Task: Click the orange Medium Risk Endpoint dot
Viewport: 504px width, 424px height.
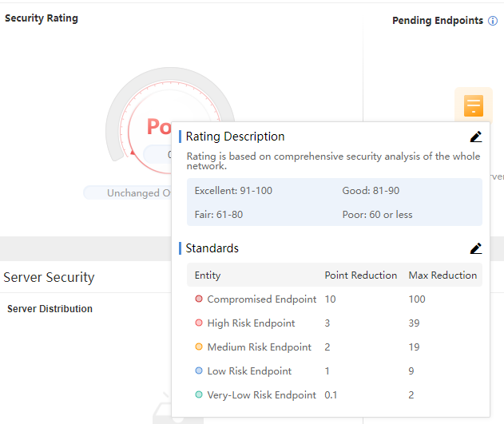Action: coord(199,347)
